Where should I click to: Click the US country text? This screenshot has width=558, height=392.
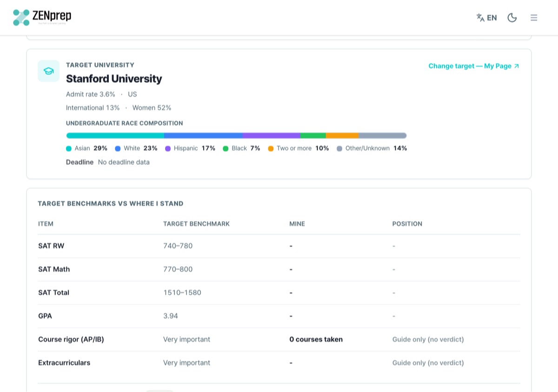133,94
